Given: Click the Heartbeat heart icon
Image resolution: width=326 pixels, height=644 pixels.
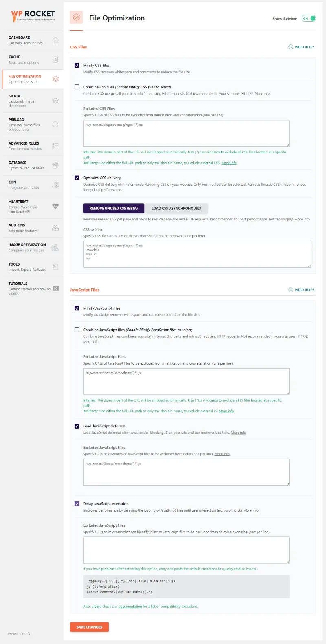Looking at the screenshot, I should [x=55, y=207].
